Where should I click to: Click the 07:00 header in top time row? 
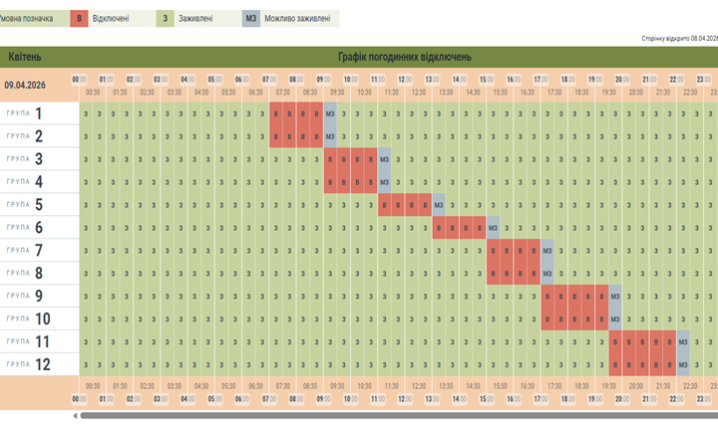[x=269, y=79]
